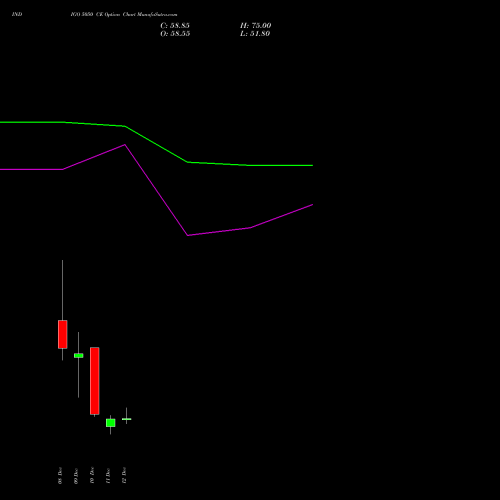Click the low value 'L: 51.80'
Viewport: 500px width, 500px height.
point(255,34)
